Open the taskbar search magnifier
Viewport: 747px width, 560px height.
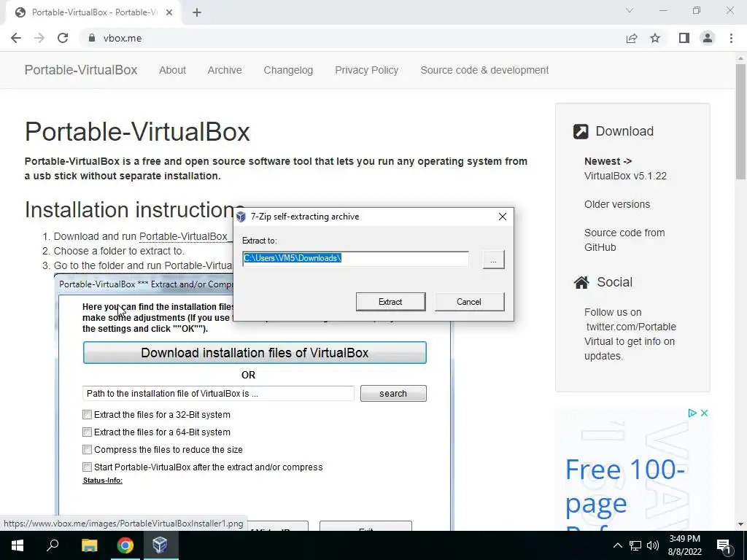tap(53, 545)
